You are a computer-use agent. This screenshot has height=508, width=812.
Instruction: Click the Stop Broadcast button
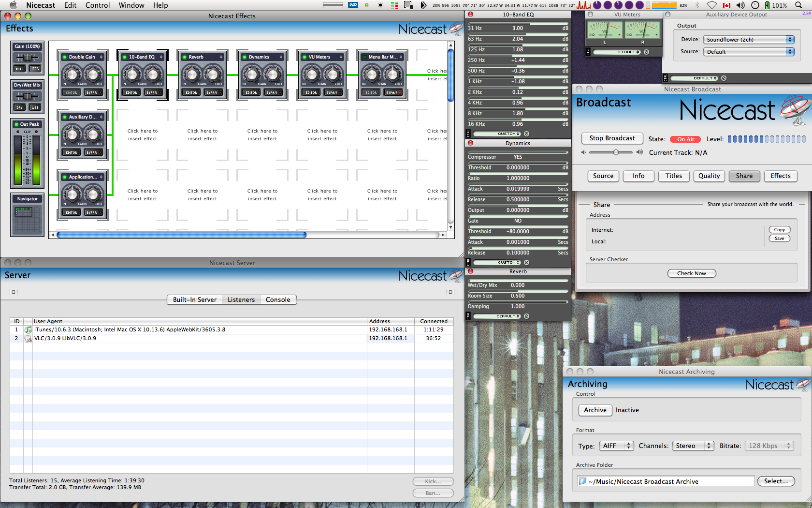pyautogui.click(x=611, y=138)
